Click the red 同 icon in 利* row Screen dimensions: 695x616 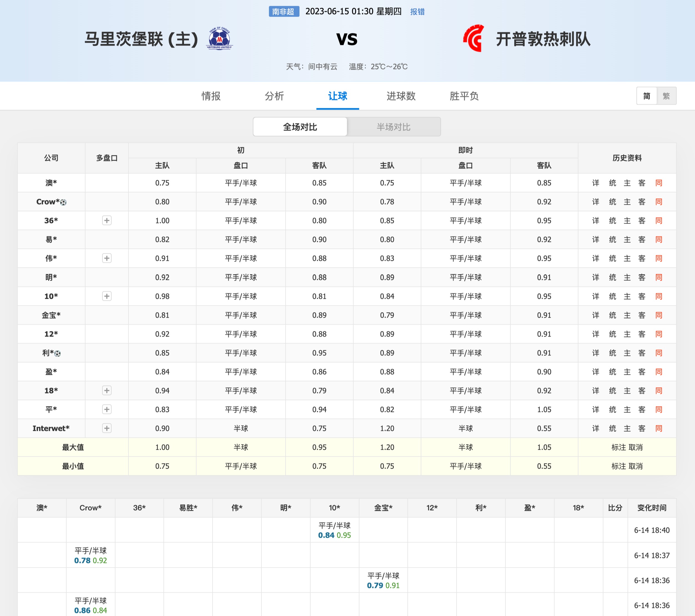659,353
